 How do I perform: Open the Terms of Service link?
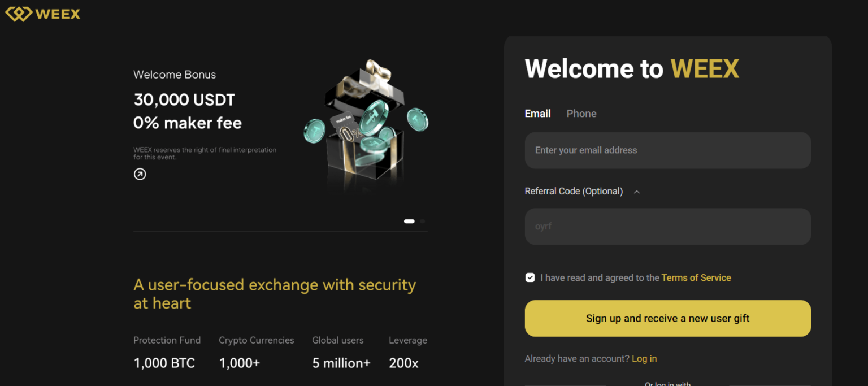coord(696,277)
